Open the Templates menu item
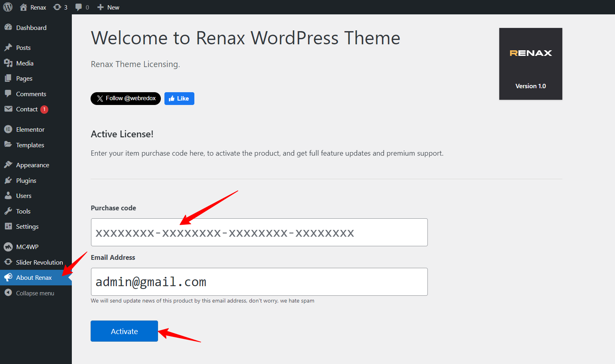The image size is (615, 364). coord(36,145)
